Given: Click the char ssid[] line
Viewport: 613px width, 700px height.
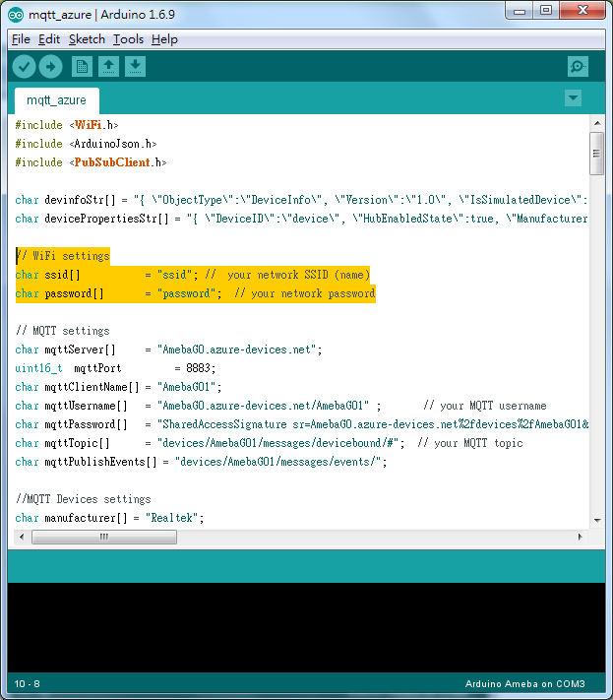Looking at the screenshot, I should pos(193,275).
